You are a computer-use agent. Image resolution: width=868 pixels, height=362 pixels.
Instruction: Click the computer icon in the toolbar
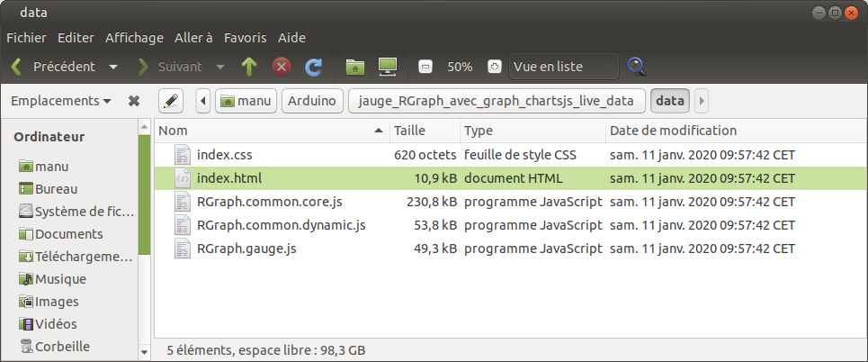click(388, 67)
